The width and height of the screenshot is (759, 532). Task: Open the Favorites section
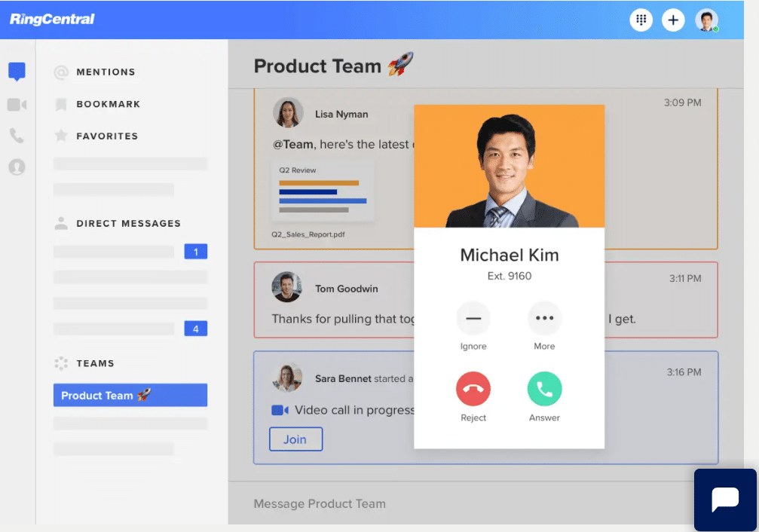[106, 136]
